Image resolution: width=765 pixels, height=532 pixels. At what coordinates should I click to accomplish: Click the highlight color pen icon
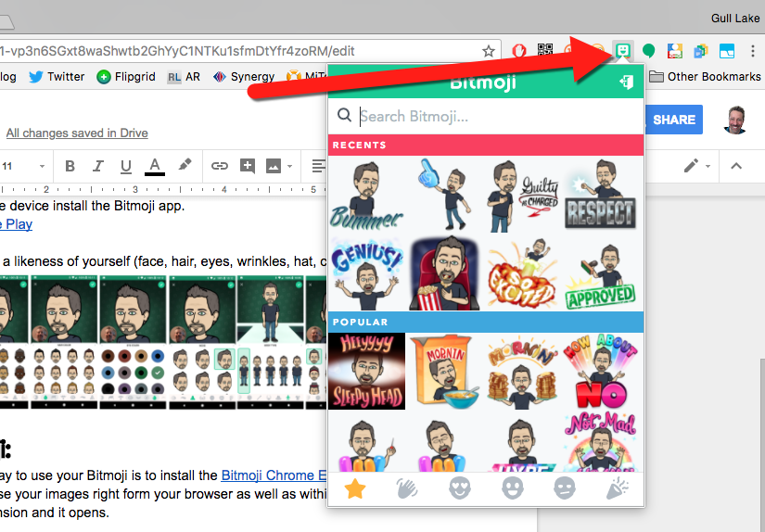185,165
